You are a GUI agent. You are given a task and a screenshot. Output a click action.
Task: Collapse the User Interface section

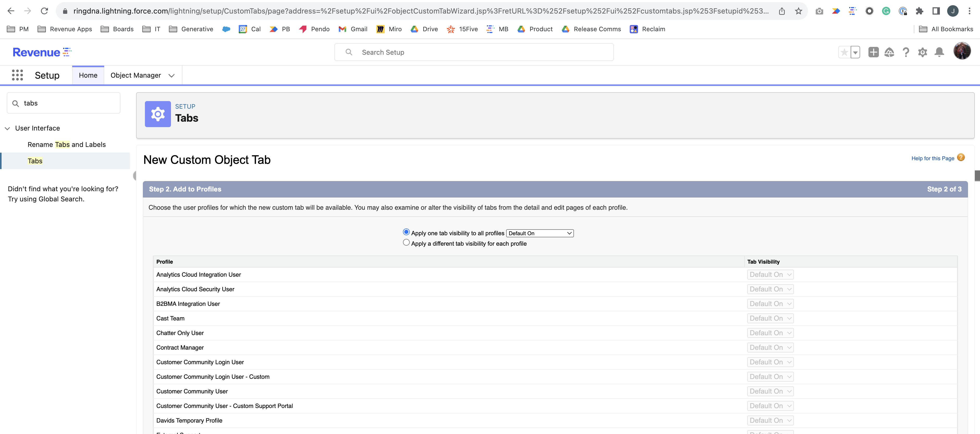[8, 128]
